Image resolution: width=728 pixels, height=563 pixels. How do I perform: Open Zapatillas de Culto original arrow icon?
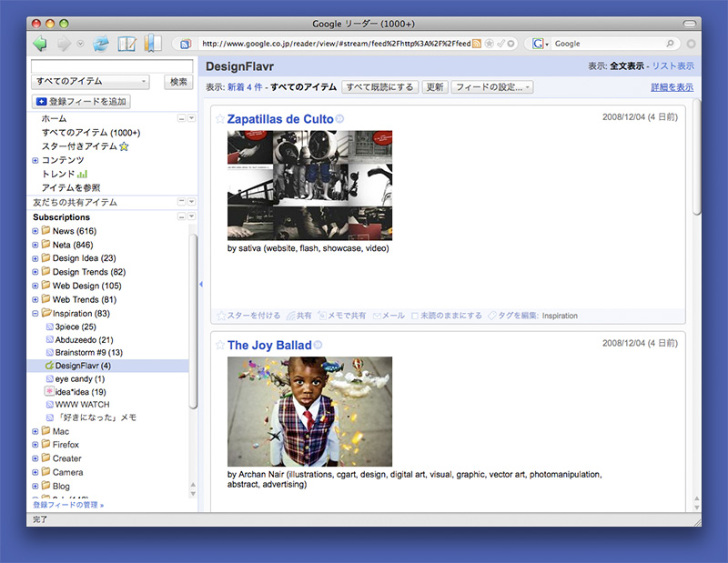(x=339, y=119)
